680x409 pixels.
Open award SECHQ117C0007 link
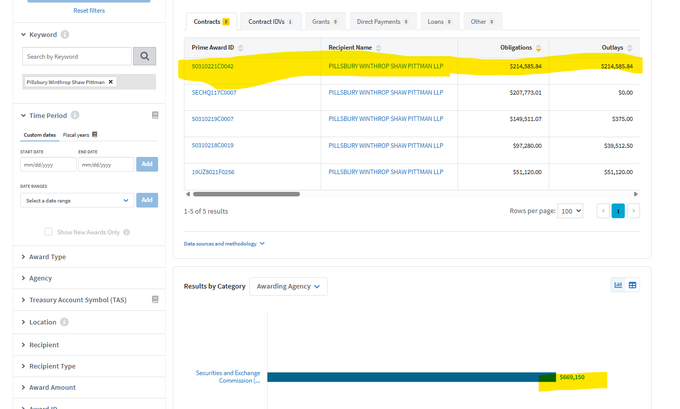(214, 92)
